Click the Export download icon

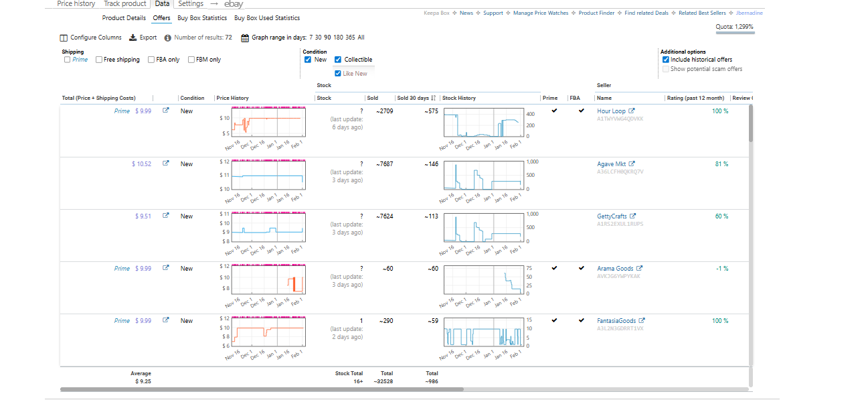coord(133,38)
